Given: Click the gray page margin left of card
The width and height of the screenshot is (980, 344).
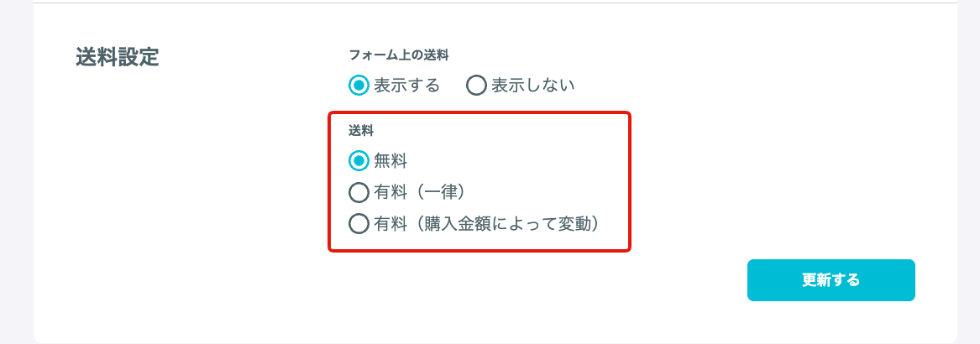Looking at the screenshot, I should pos(16,172).
